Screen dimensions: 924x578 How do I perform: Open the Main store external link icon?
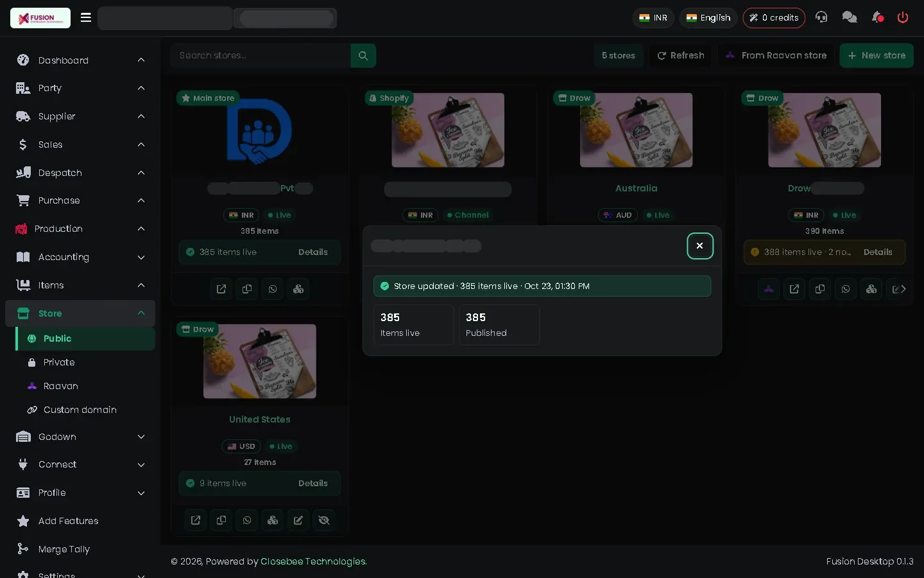click(x=221, y=289)
